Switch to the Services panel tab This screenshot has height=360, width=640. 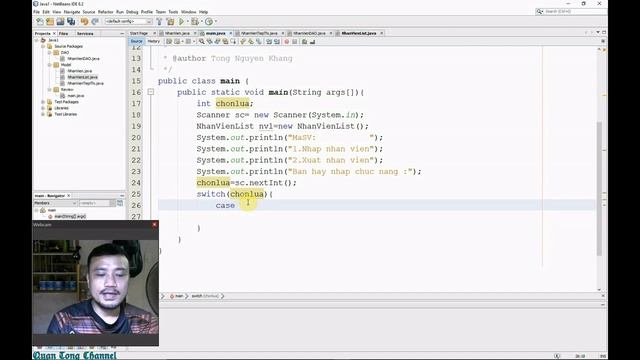pyautogui.click(x=85, y=33)
